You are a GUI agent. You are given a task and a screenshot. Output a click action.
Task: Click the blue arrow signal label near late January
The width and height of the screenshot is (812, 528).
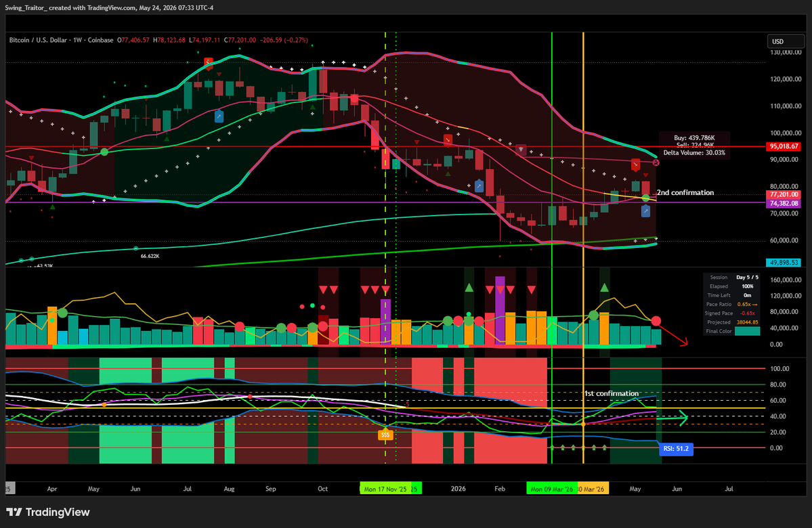click(x=479, y=186)
